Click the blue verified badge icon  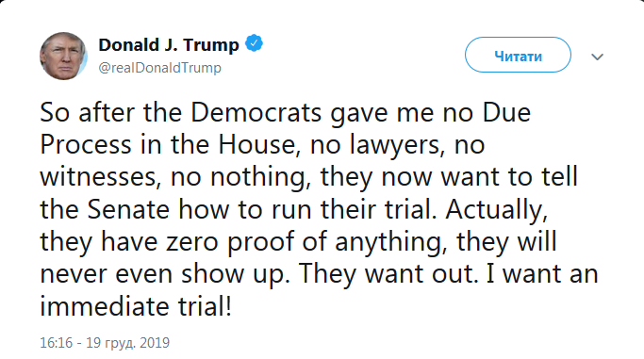(x=255, y=43)
